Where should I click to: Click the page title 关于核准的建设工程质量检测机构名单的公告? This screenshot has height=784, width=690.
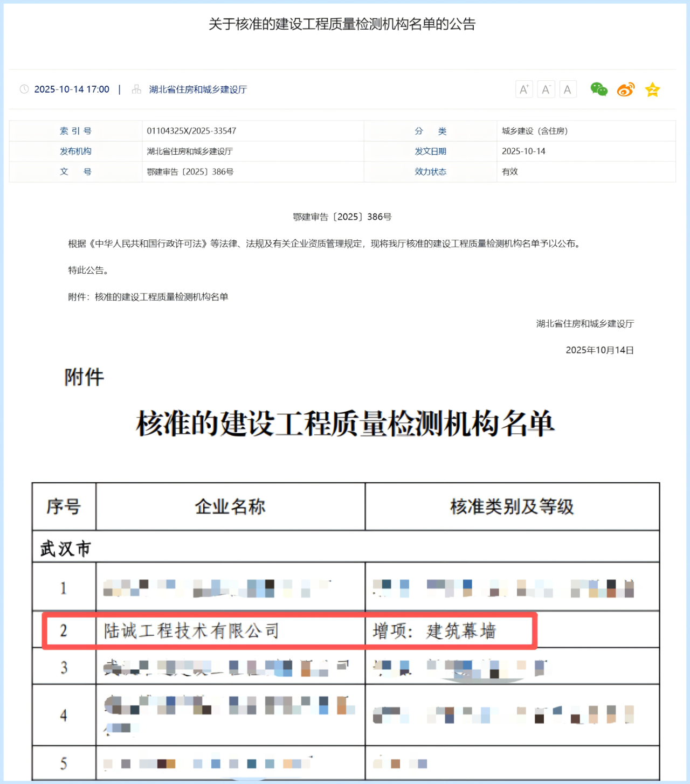(x=342, y=24)
